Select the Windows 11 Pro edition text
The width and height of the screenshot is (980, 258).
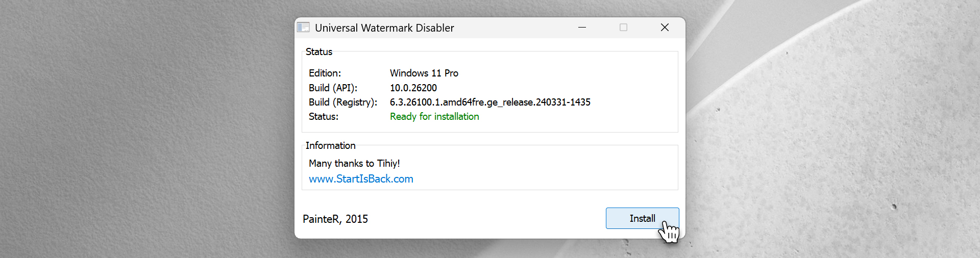point(424,73)
